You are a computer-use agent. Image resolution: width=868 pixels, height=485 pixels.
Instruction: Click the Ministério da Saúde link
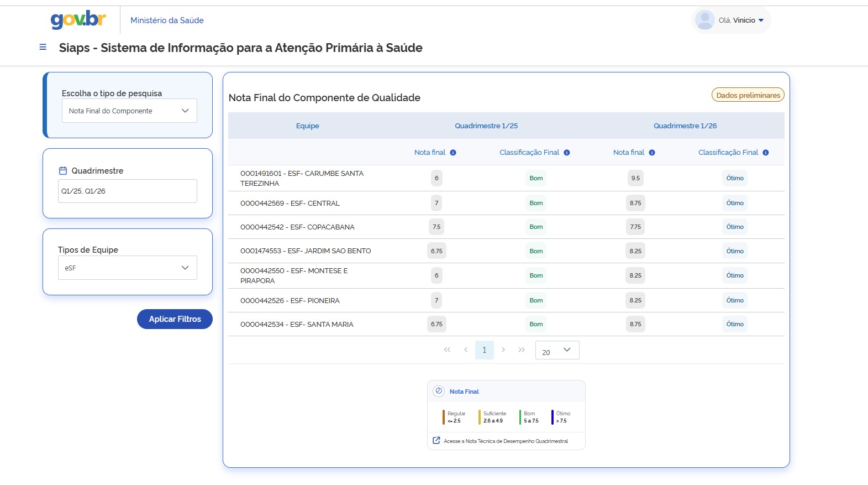point(167,20)
